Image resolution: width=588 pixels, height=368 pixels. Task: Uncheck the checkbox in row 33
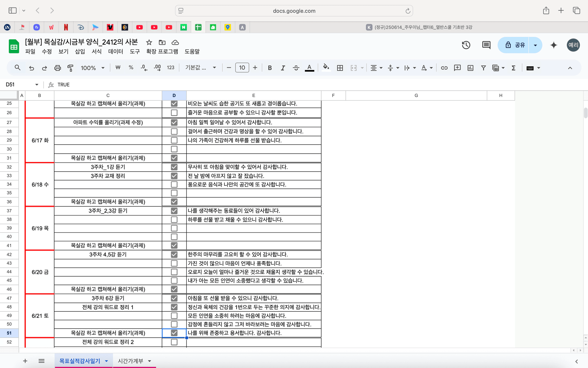click(174, 176)
